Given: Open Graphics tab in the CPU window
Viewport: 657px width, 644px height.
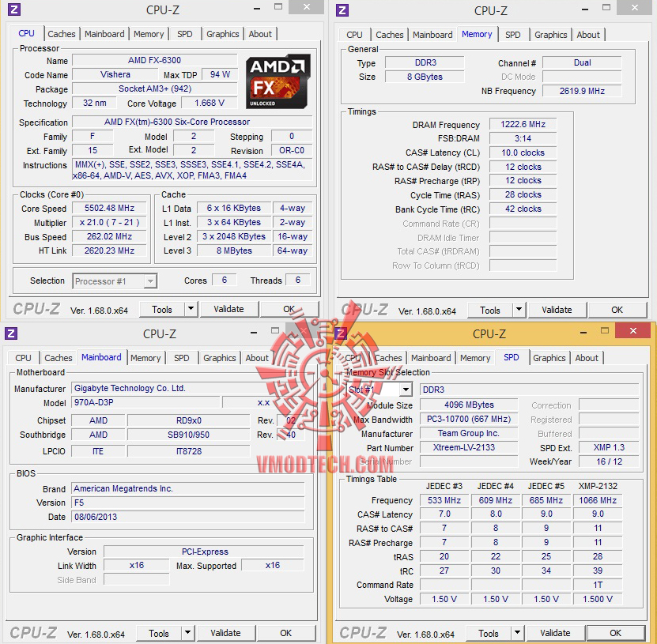Looking at the screenshot, I should 222,34.
